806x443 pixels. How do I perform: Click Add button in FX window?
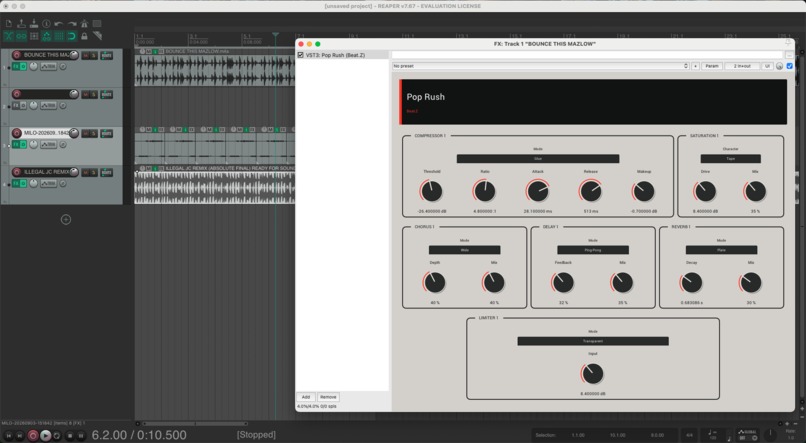pyautogui.click(x=306, y=397)
